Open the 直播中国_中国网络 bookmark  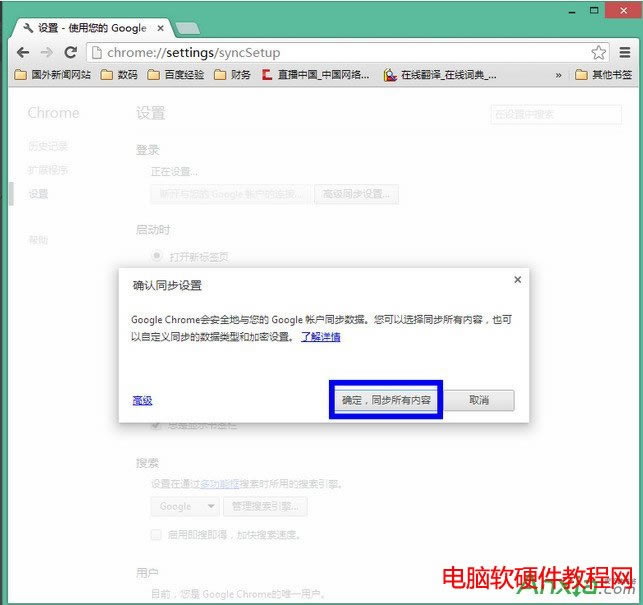tap(315, 75)
